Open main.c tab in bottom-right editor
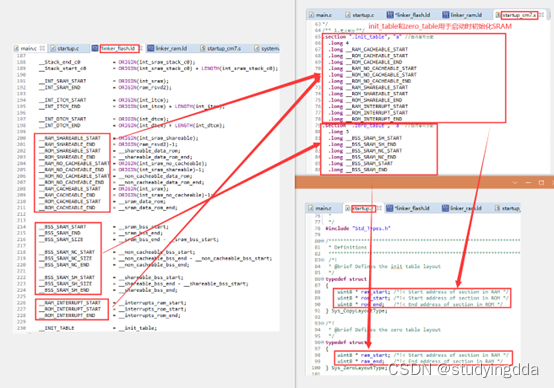The height and width of the screenshot is (388, 554). (x=324, y=208)
